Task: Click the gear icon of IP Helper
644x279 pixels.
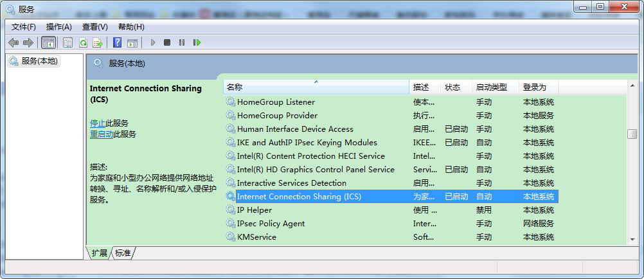Action: point(231,210)
